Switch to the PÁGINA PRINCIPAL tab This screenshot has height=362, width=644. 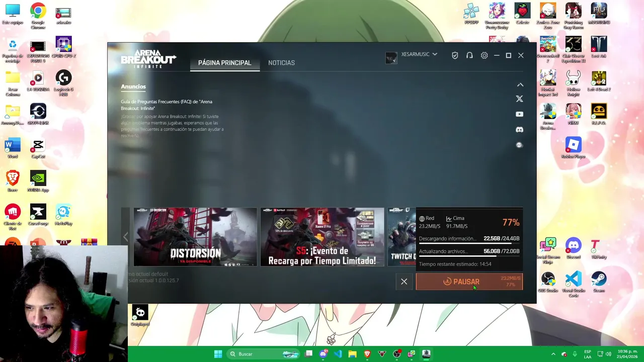pos(224,63)
